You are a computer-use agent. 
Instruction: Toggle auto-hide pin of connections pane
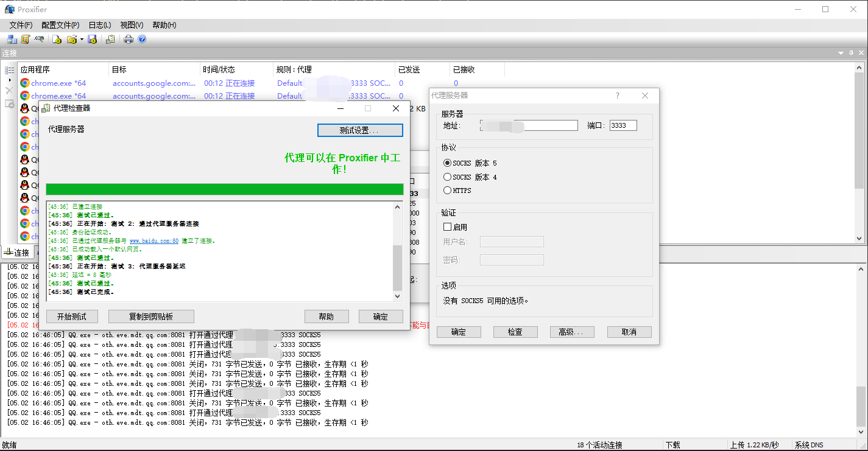coord(851,54)
